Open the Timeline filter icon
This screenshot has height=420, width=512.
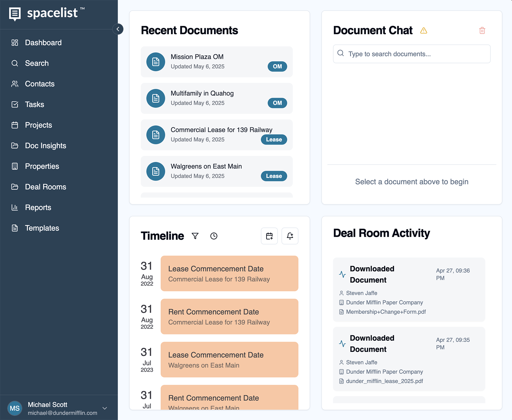coord(195,236)
